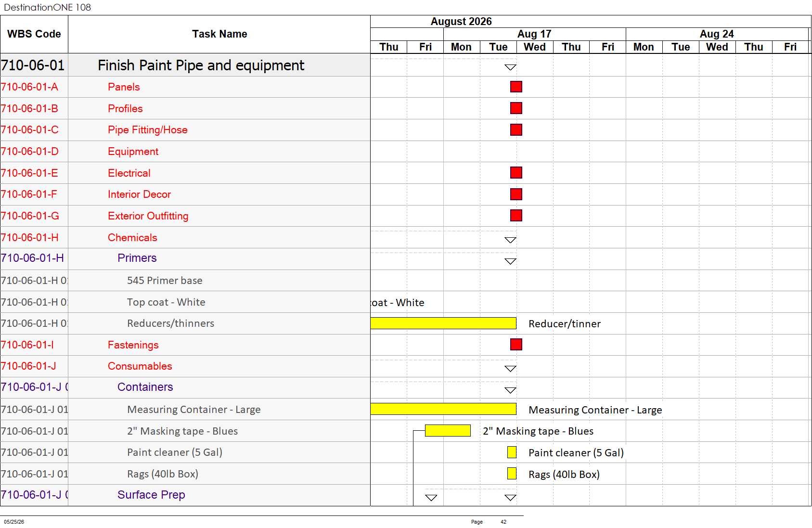Image resolution: width=812 pixels, height=528 pixels.
Task: Click summary triangle for Finish Paint Pipe row
Action: click(x=510, y=67)
